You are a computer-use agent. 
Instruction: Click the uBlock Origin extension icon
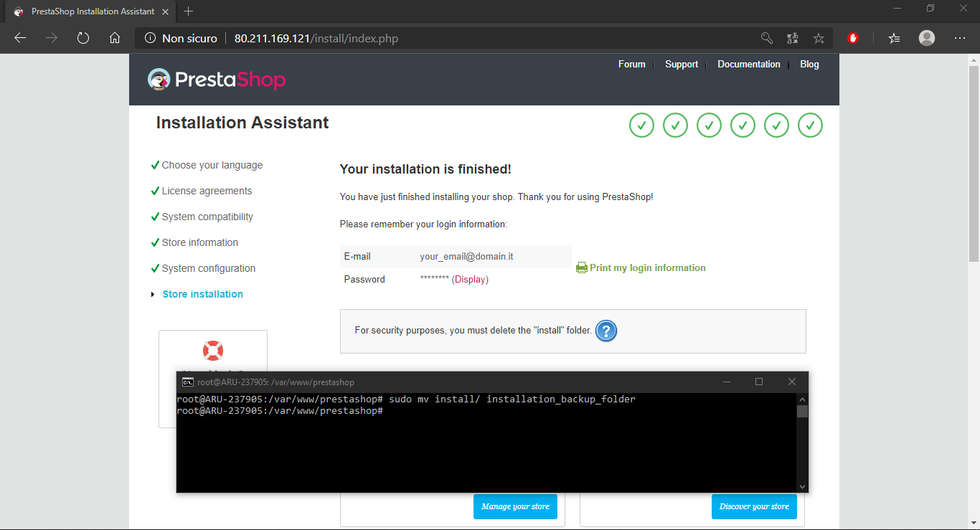point(853,38)
